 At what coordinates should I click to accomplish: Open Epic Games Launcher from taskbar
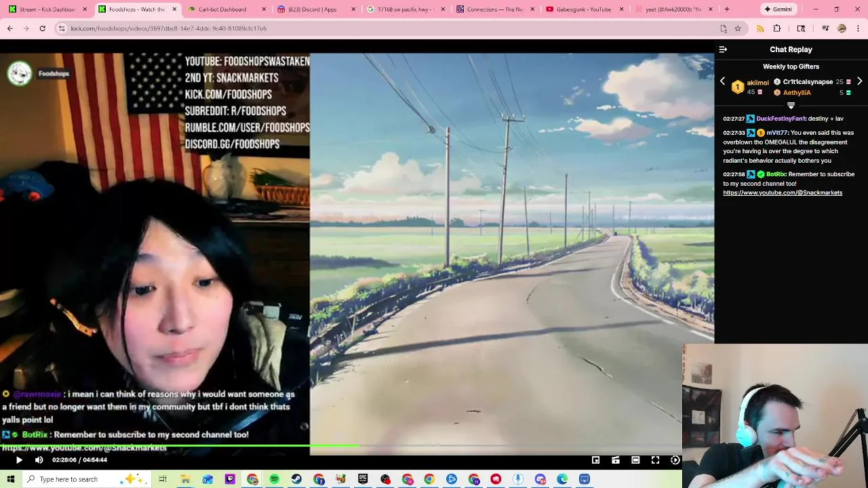click(363, 479)
